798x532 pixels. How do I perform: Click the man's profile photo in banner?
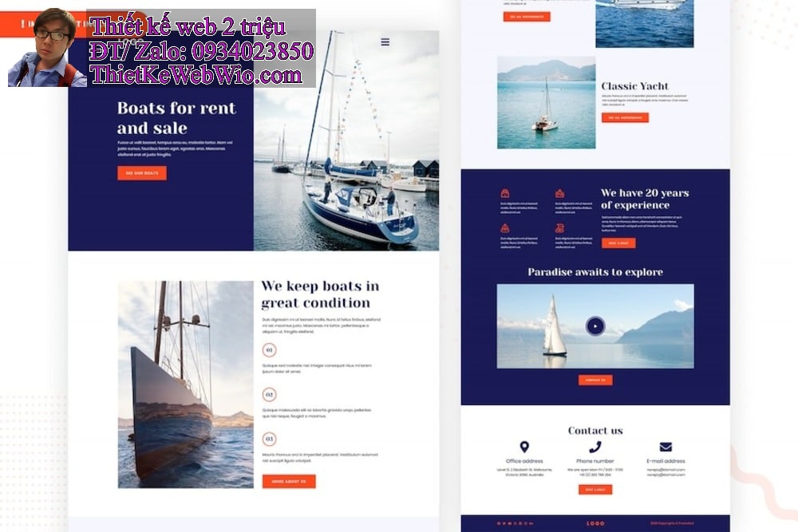coord(47,47)
